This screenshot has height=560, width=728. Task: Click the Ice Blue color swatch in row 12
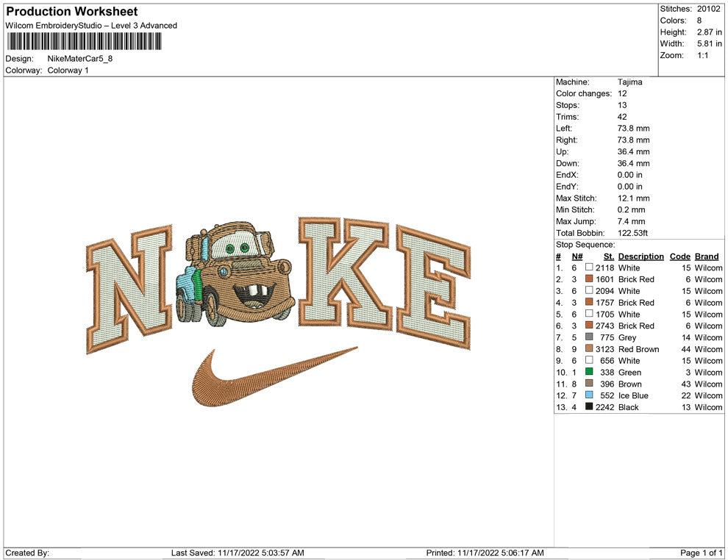tap(589, 395)
